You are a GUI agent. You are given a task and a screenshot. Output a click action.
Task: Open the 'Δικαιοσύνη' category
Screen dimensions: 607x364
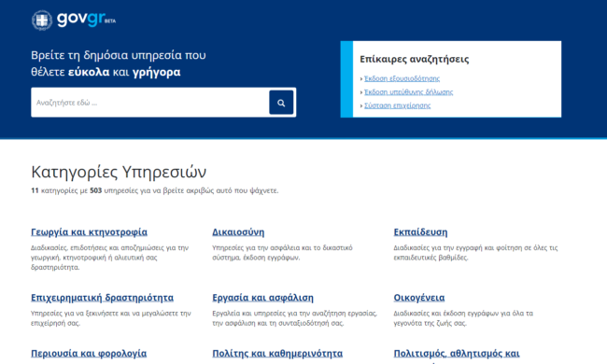click(238, 232)
